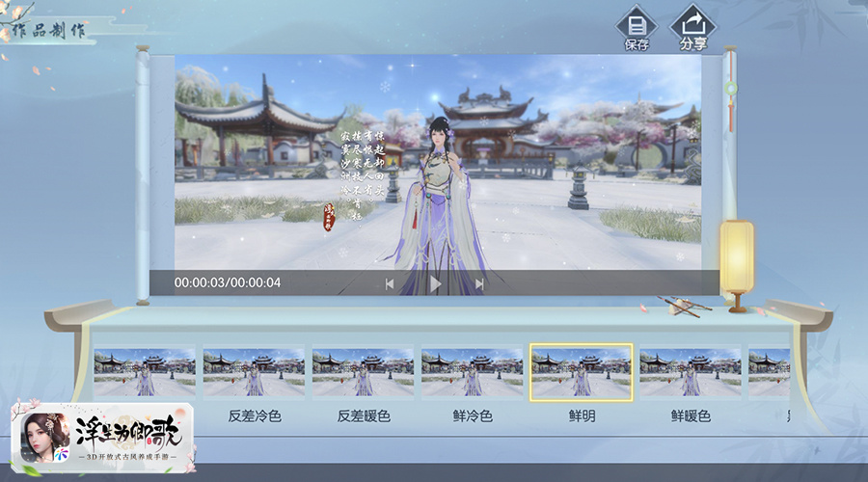Choose the 鲜明 filter label
Image resolution: width=868 pixels, height=482 pixels.
pos(582,416)
